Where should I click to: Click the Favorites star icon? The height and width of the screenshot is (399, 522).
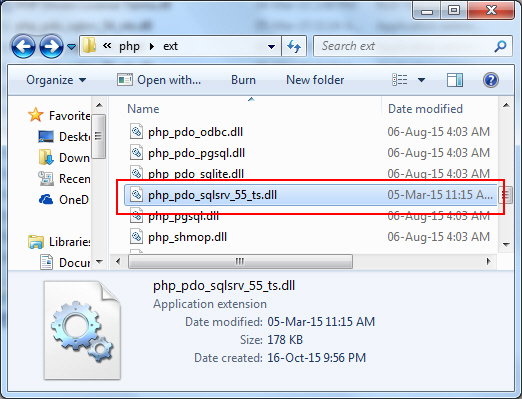click(x=35, y=115)
